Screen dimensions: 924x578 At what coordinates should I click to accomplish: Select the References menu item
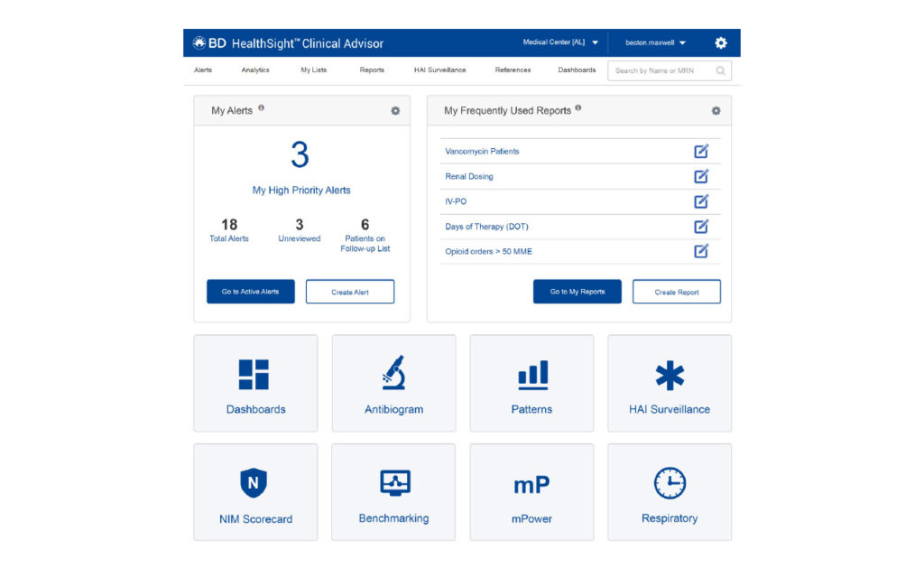pyautogui.click(x=513, y=70)
